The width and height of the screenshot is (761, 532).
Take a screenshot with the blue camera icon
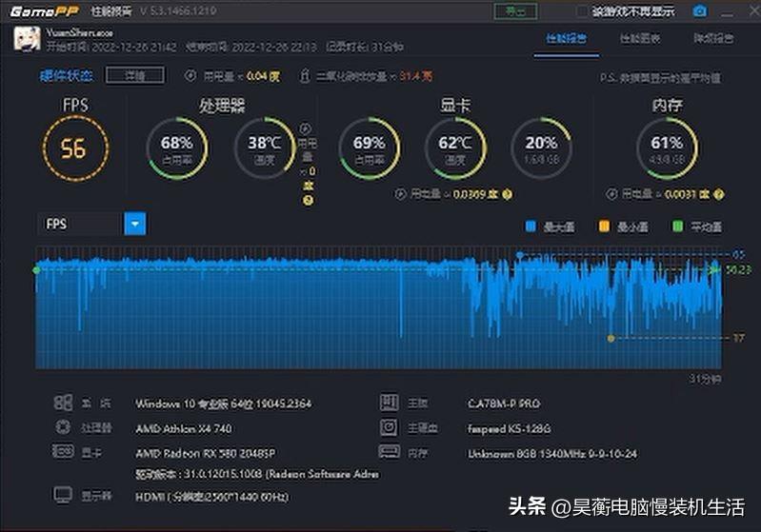699,11
